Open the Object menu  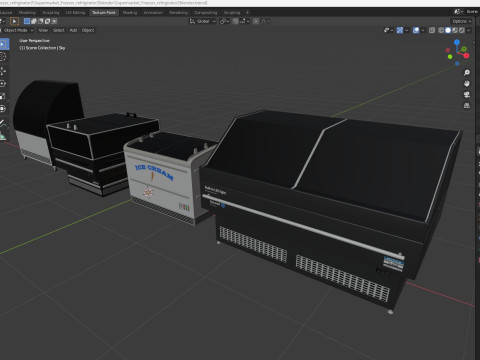(x=88, y=30)
